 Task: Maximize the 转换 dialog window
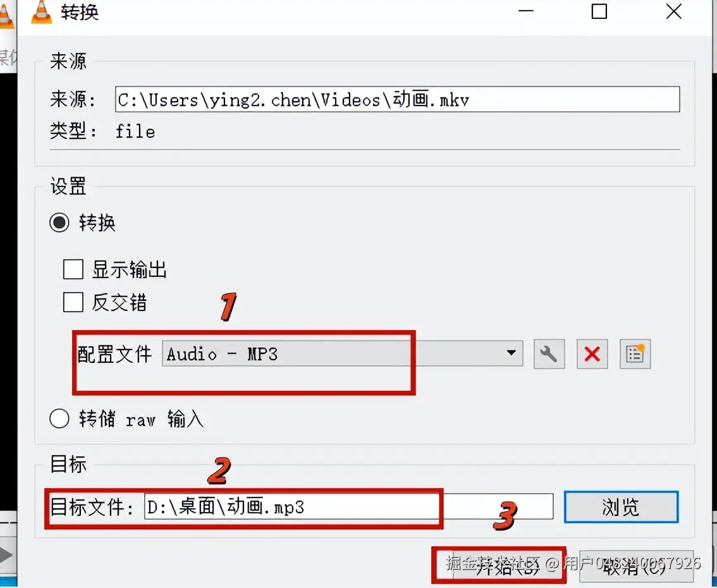[x=599, y=11]
